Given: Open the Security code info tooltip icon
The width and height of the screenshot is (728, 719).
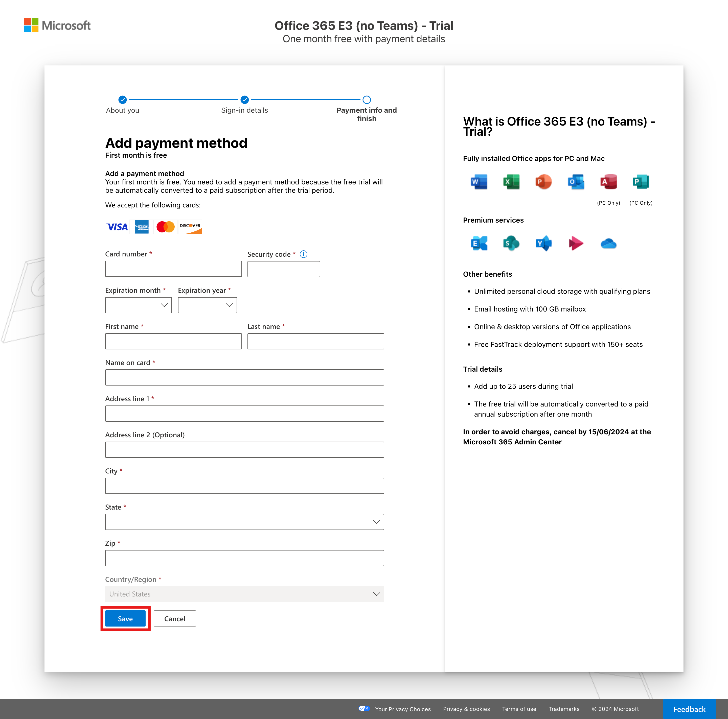Looking at the screenshot, I should 303,254.
